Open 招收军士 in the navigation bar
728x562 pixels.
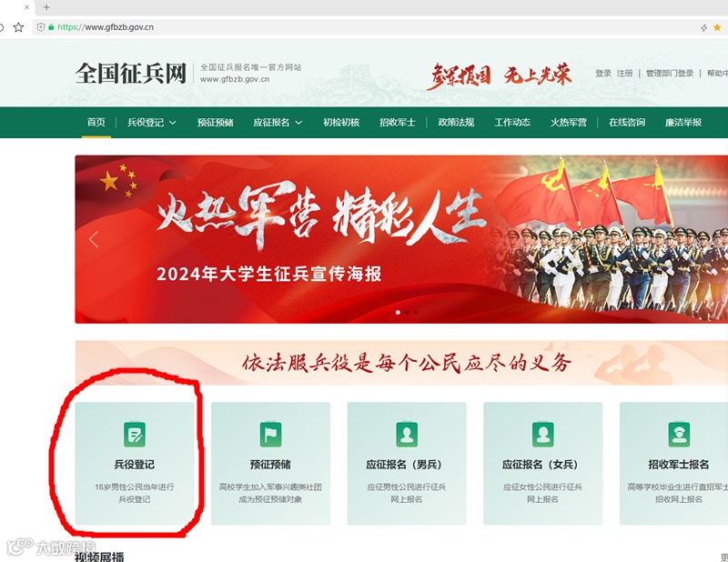[398, 123]
